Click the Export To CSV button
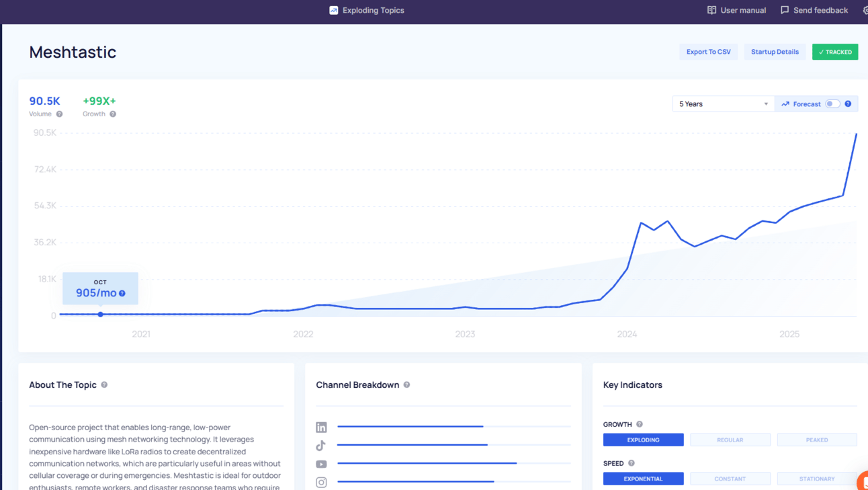 click(709, 52)
